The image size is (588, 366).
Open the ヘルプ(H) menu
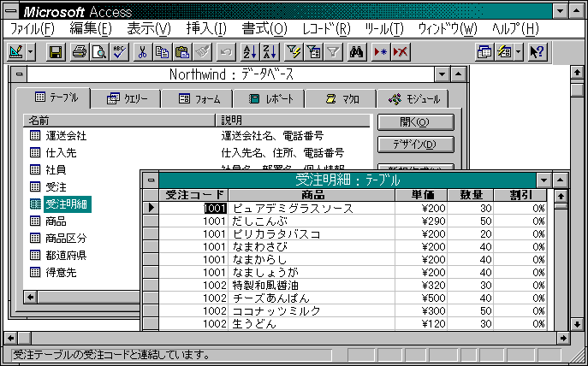point(515,29)
